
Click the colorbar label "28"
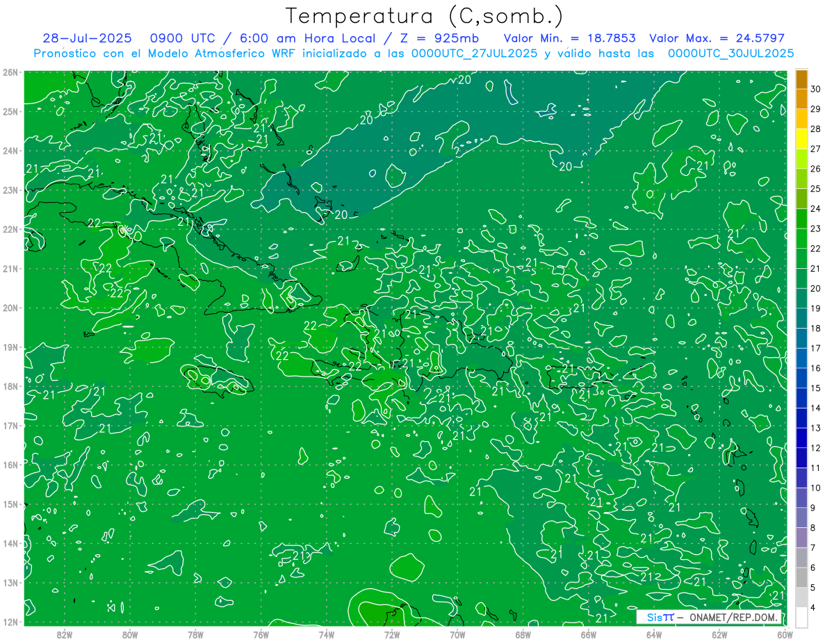point(816,129)
